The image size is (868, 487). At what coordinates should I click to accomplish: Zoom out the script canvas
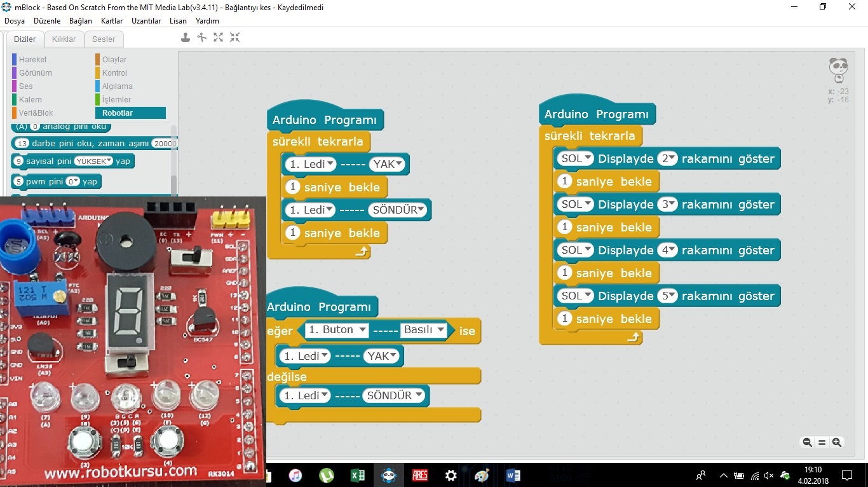point(807,442)
